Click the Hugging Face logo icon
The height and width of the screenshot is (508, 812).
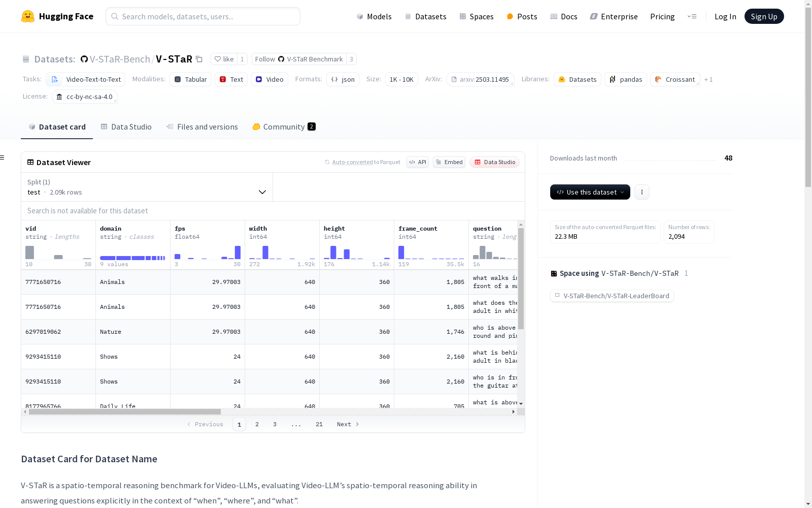28,16
